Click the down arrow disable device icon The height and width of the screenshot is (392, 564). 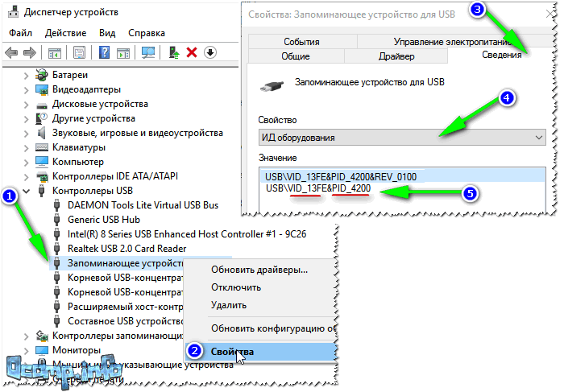[210, 52]
